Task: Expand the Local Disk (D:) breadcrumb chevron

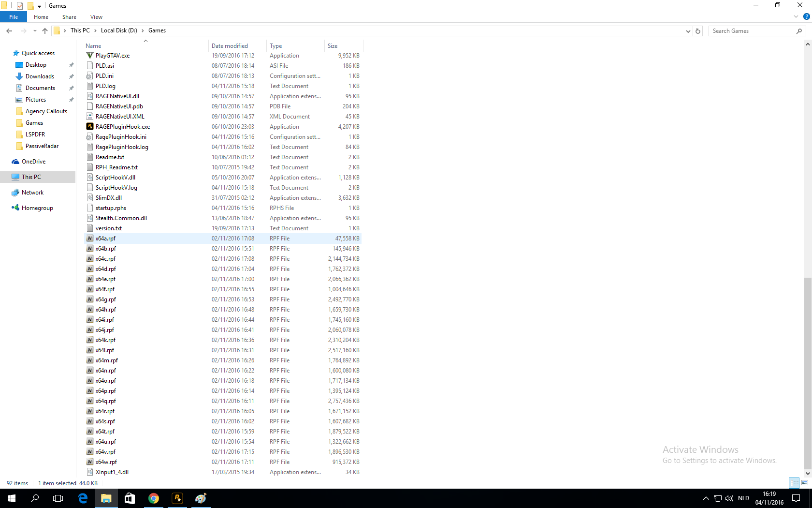Action: [143, 30]
